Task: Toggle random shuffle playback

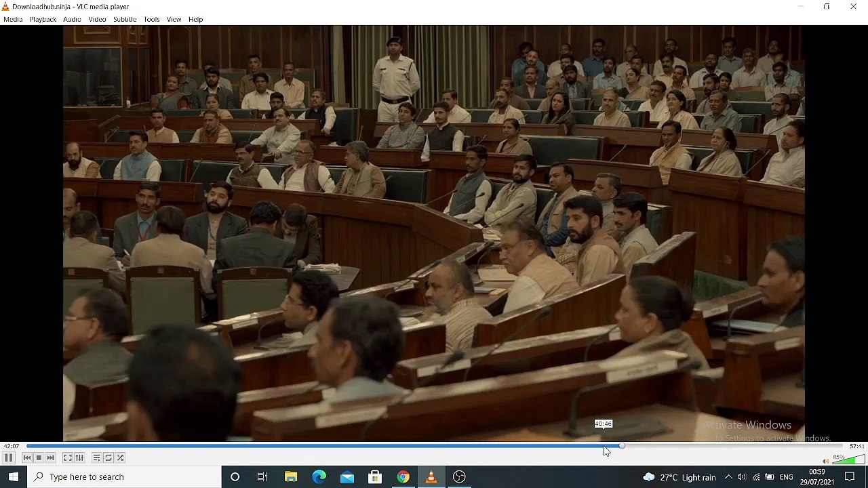Action: tap(120, 458)
